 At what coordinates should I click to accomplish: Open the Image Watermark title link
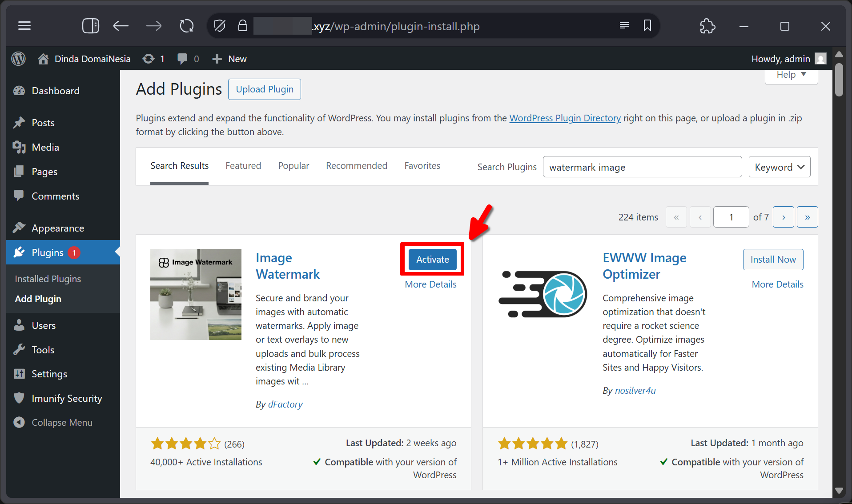(x=287, y=266)
